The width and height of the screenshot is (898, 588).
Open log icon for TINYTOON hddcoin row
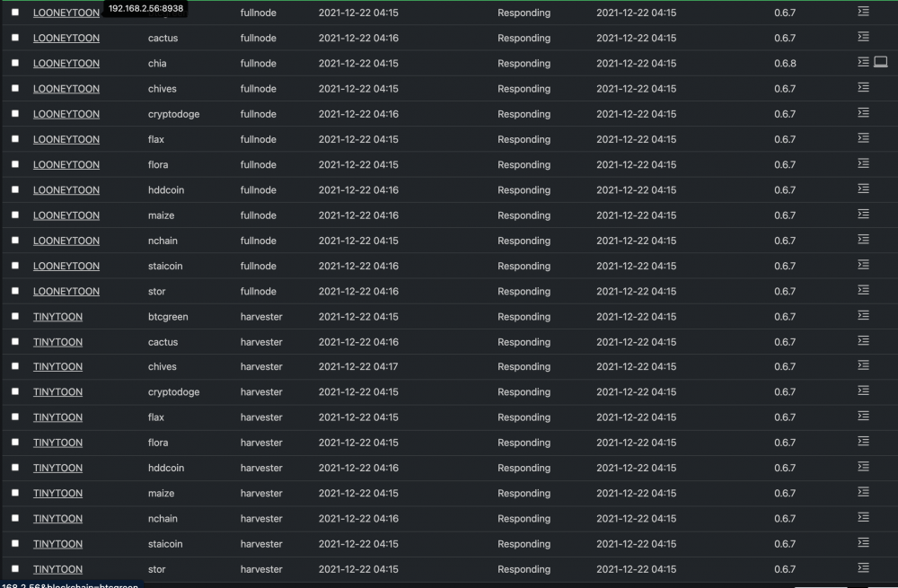click(x=863, y=466)
